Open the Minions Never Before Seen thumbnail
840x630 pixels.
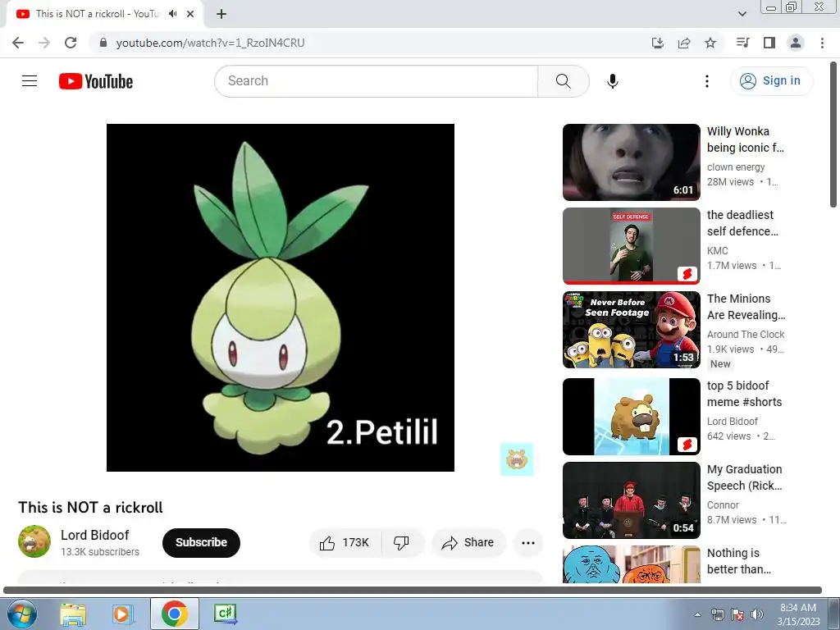[631, 330]
